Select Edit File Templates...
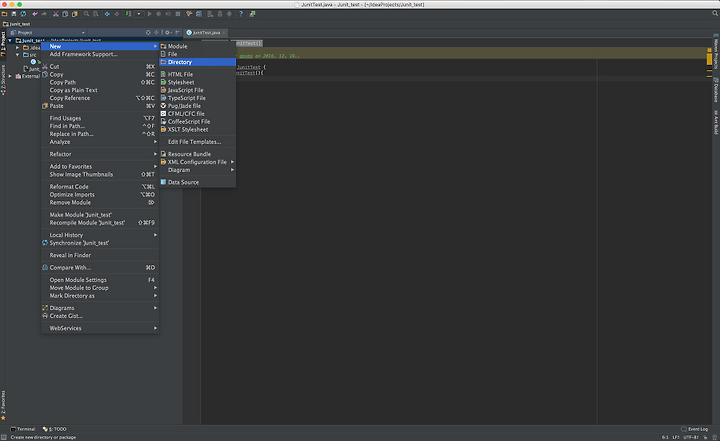The image size is (720, 441). coord(197,141)
